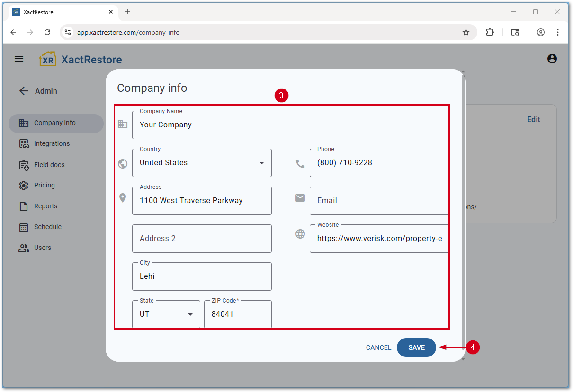Click the XactRestore logo
This screenshot has width=573, height=392.
[x=81, y=60]
